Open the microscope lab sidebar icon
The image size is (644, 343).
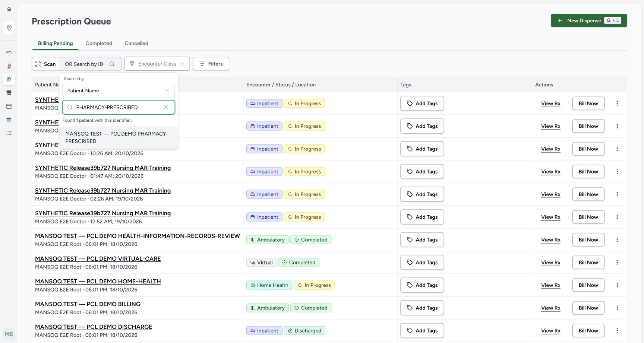tap(9, 66)
